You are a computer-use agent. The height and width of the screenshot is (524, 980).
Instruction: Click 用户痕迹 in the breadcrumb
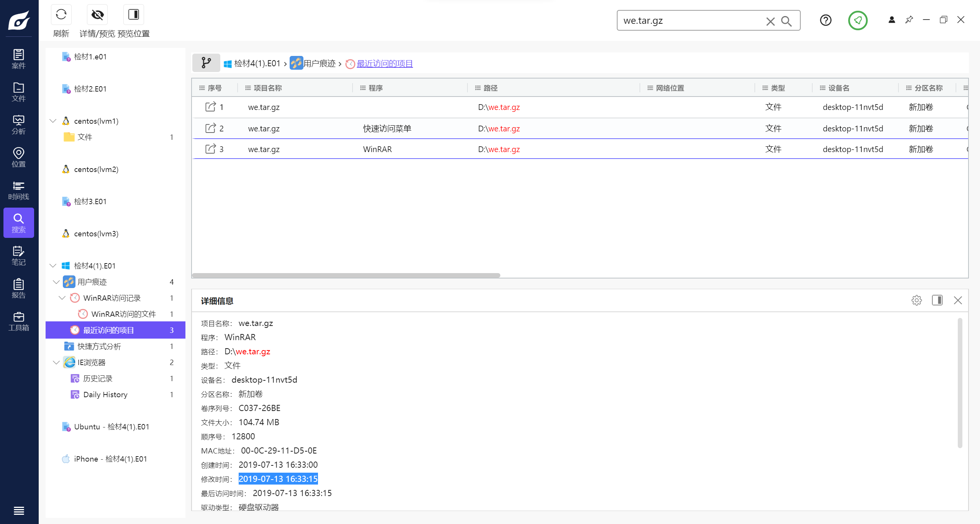(319, 64)
